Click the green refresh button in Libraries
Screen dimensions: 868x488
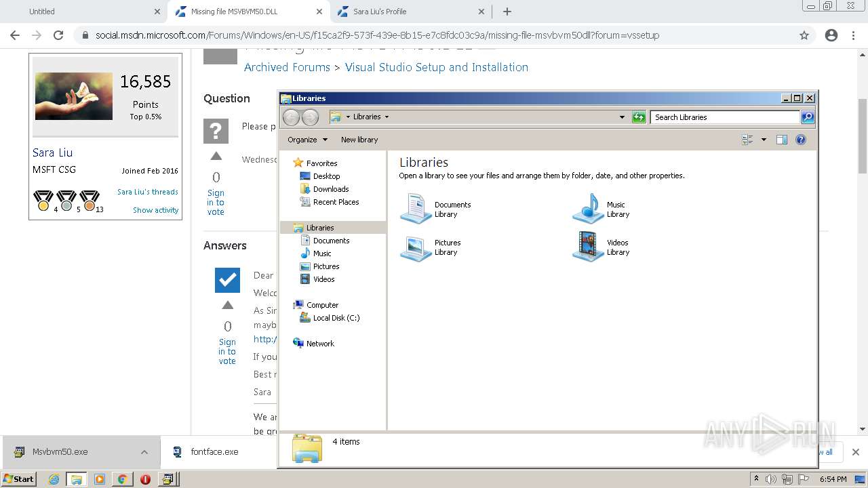pos(639,117)
